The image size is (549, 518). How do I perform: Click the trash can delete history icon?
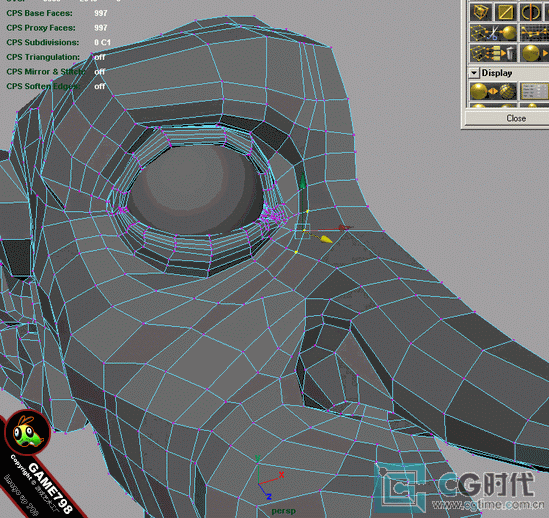(493, 53)
